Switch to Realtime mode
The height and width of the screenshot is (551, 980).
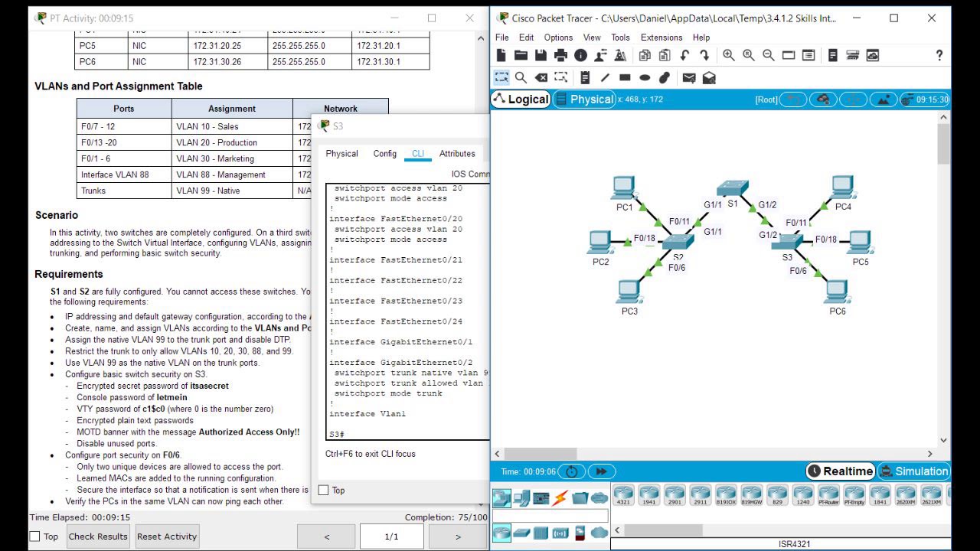[841, 471]
